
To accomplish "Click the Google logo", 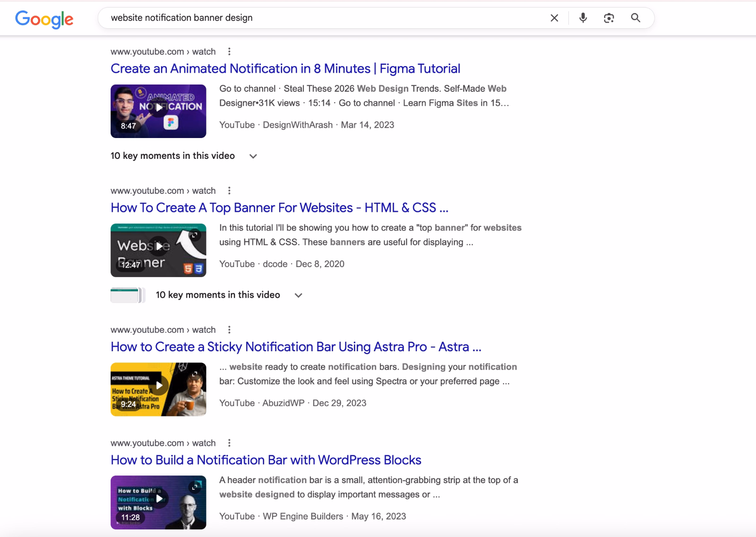I will 44,19.
